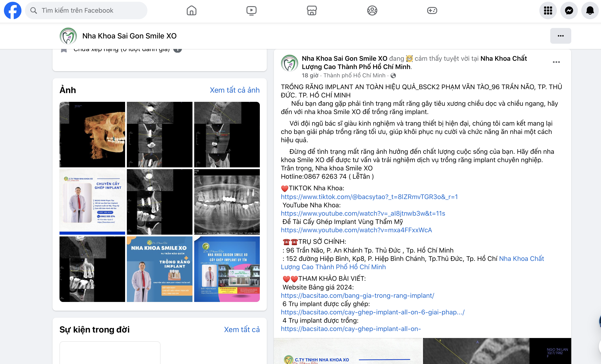This screenshot has width=601, height=364.
Task: Open the Messenger chat icon
Action: (x=569, y=10)
